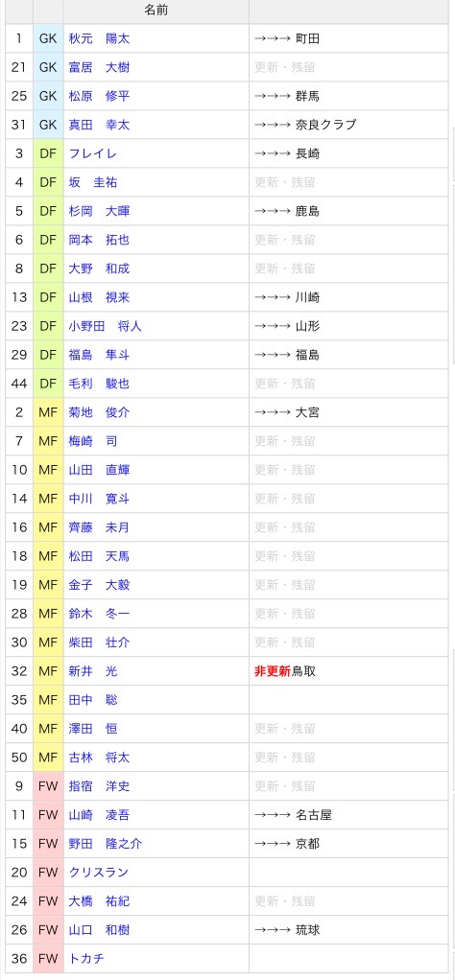Open forward 指宿 洋史 link
455x980 pixels.
(x=99, y=786)
